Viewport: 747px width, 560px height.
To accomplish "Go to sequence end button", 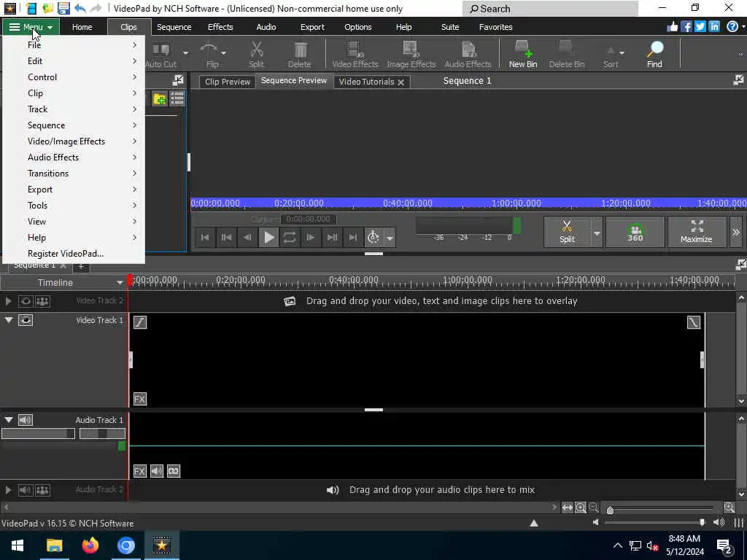I will 353,237.
